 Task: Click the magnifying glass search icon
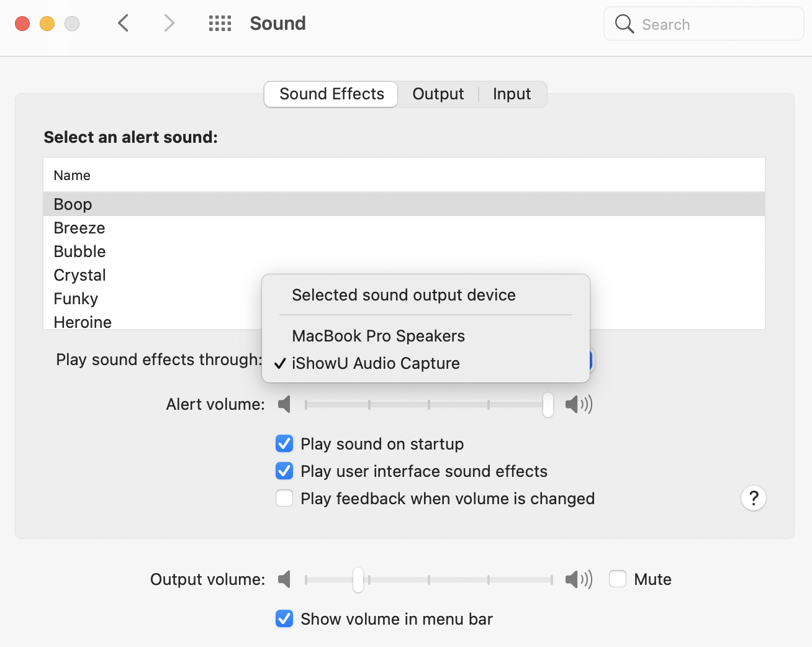click(x=624, y=24)
